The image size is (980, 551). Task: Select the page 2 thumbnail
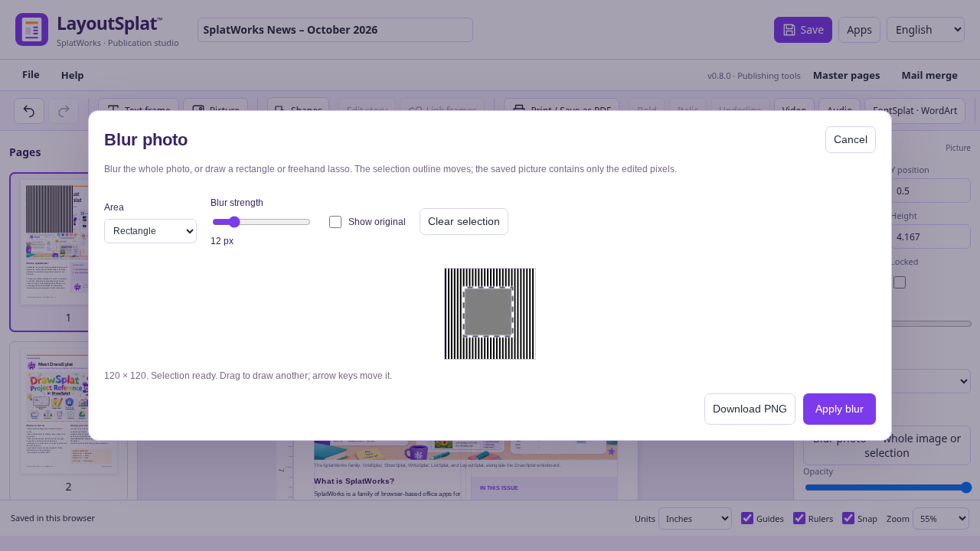68,421
